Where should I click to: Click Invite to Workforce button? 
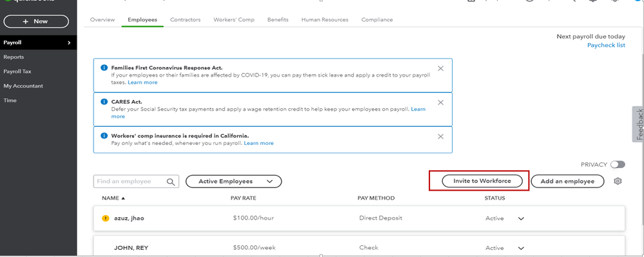coord(482,181)
